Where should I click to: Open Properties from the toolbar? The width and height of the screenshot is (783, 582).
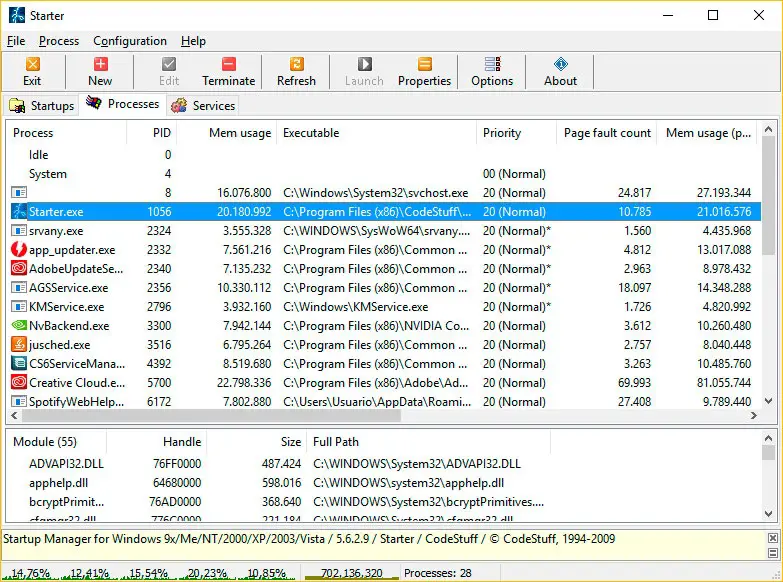(424, 71)
